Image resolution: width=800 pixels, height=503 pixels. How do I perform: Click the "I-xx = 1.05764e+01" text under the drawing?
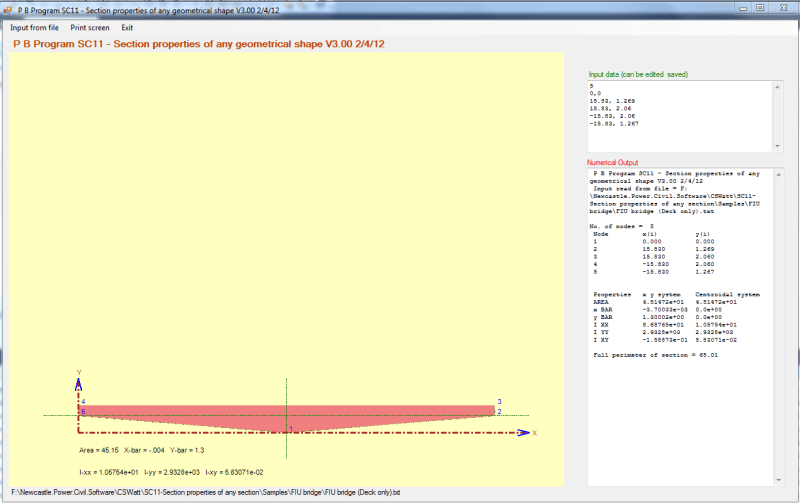coord(109,472)
